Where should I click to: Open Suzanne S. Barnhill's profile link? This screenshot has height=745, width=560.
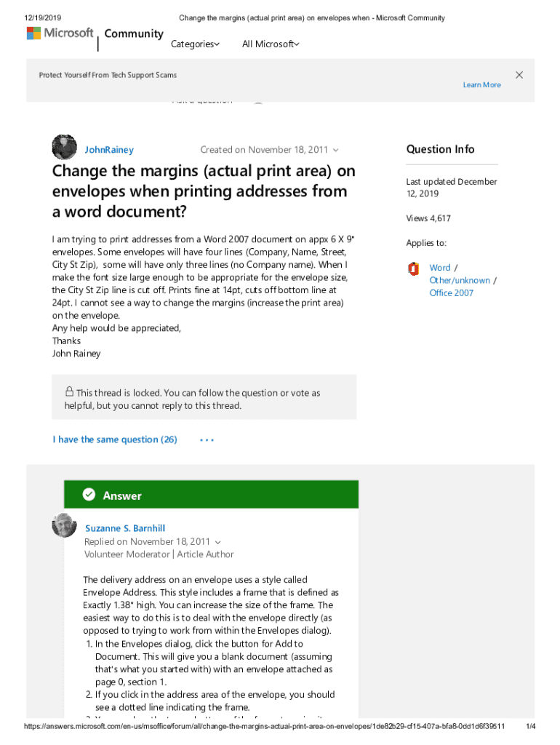pyautogui.click(x=125, y=528)
